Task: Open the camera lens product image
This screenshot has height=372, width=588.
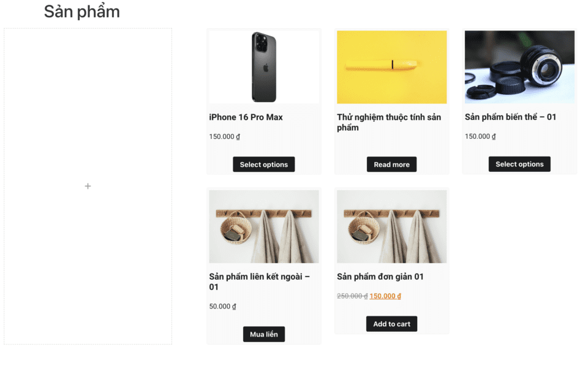Action: click(x=519, y=67)
